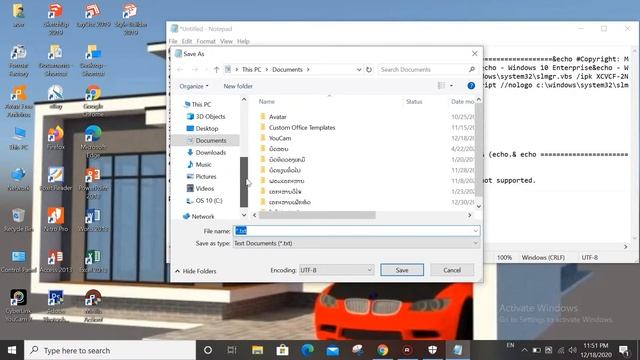Open the notifications action center icon

coord(623,350)
